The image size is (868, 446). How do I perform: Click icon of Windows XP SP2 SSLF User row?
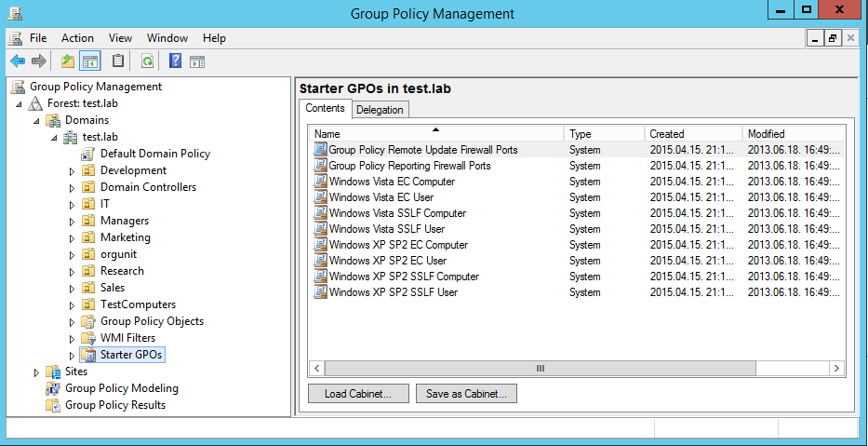click(321, 292)
